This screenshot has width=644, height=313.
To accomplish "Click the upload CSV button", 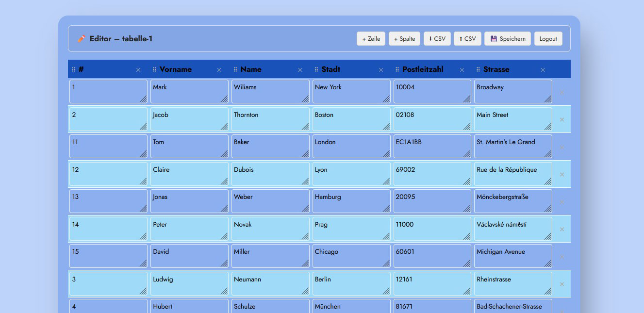I will 467,39.
